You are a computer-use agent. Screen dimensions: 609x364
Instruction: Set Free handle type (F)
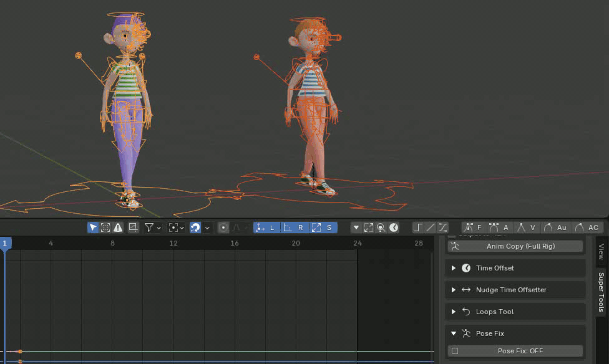click(474, 228)
